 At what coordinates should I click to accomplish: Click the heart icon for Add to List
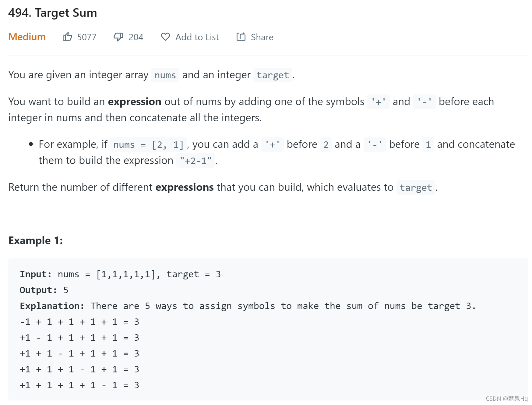tap(165, 37)
